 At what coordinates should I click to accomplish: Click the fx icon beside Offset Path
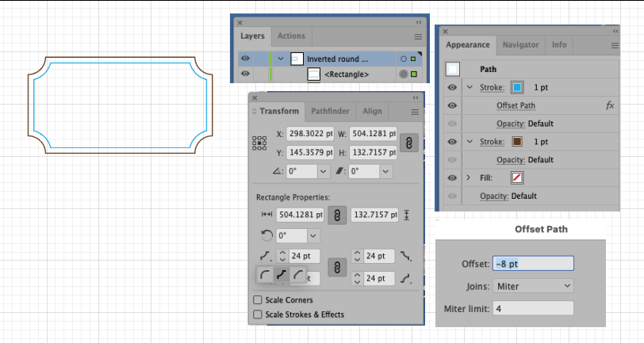point(610,105)
